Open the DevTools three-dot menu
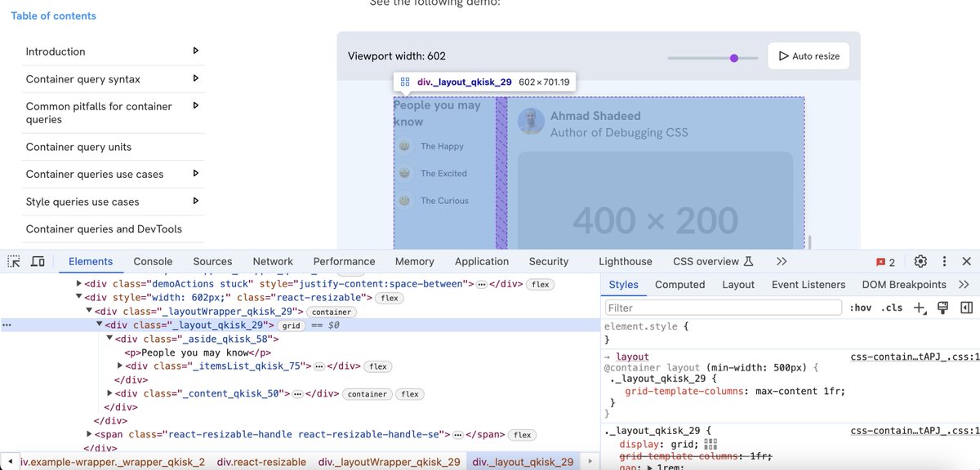Screen dimensions: 980x470 coord(944,261)
